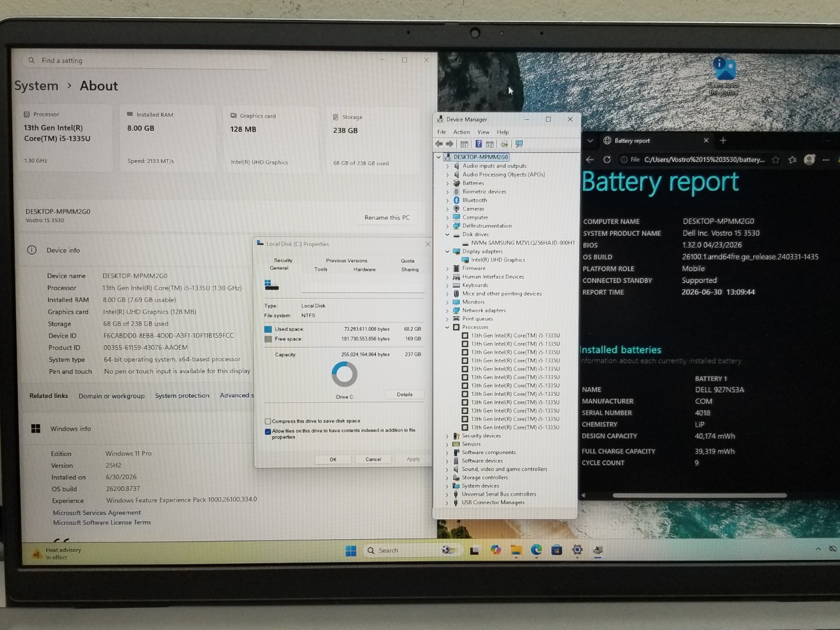This screenshot has width=840, height=630.
Task: Open a new browser tab with plus icon
Action: pos(723,140)
